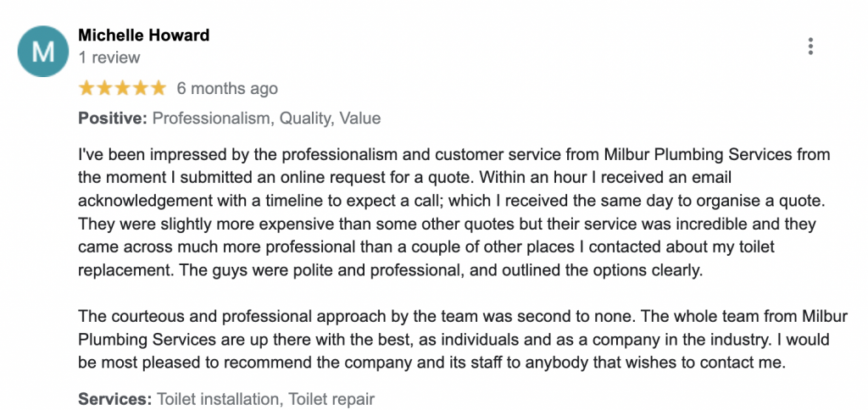Click 'Toilet repair' service text
Screen dimensions: 868x410
331,399
